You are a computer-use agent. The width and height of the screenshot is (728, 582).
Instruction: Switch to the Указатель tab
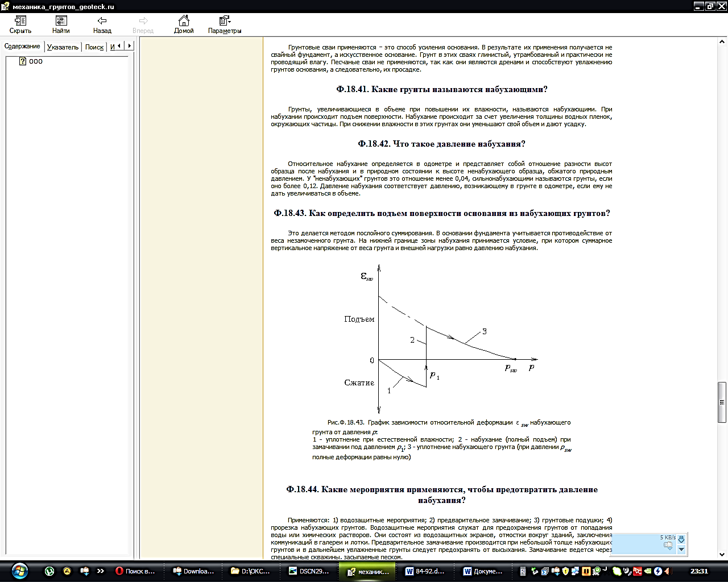pos(63,47)
